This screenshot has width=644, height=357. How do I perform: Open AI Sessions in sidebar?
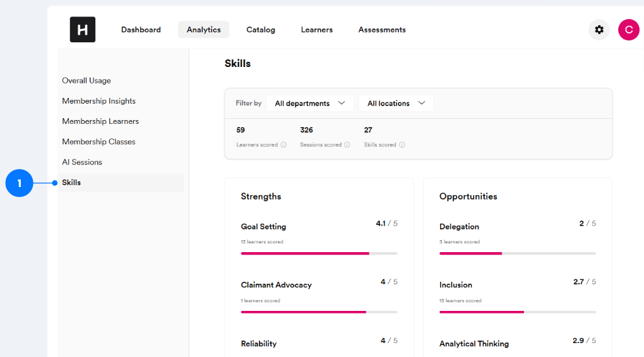point(81,162)
